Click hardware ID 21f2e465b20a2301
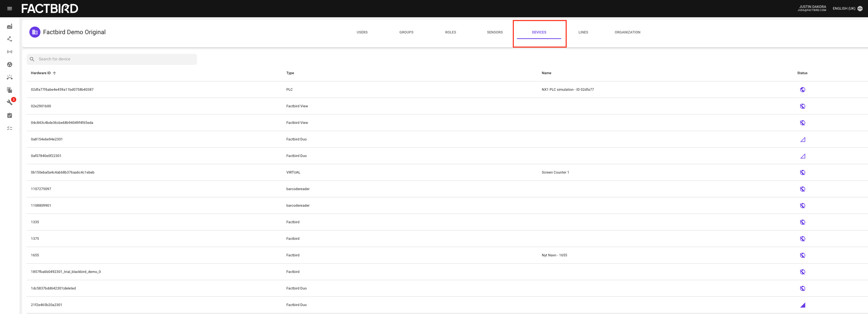Image resolution: width=868 pixels, height=314 pixels. pos(46,305)
